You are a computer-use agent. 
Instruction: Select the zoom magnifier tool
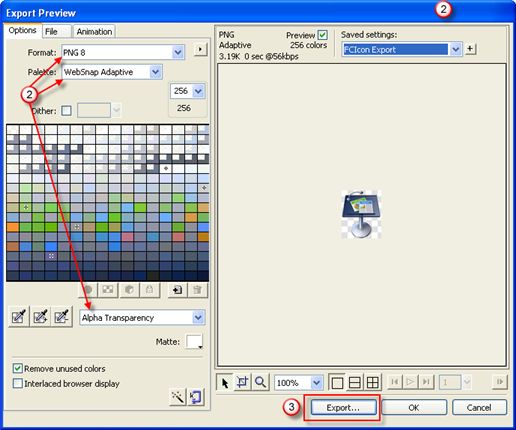[260, 382]
